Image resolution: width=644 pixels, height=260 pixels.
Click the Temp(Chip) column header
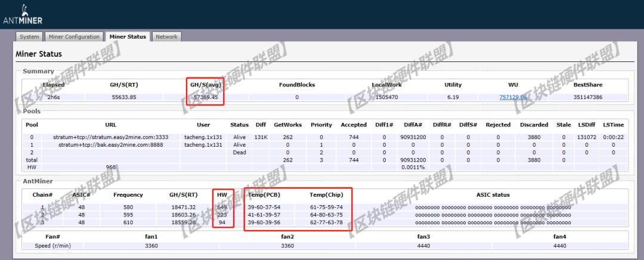tap(326, 194)
